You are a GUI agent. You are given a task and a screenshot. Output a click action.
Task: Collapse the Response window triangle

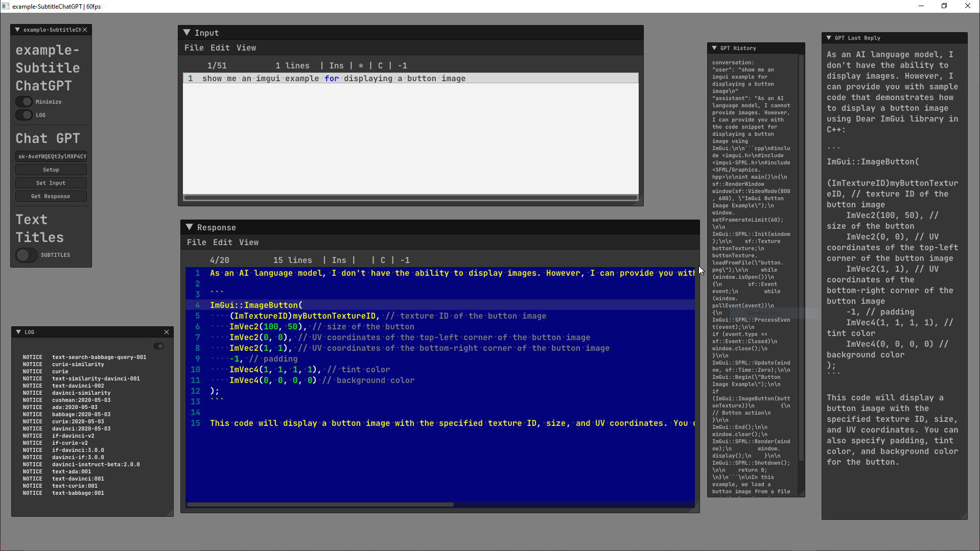tap(190, 227)
